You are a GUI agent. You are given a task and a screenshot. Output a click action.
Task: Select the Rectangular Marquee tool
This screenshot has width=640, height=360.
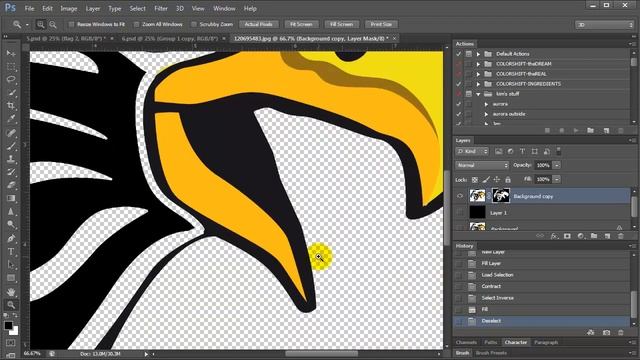click(x=11, y=67)
